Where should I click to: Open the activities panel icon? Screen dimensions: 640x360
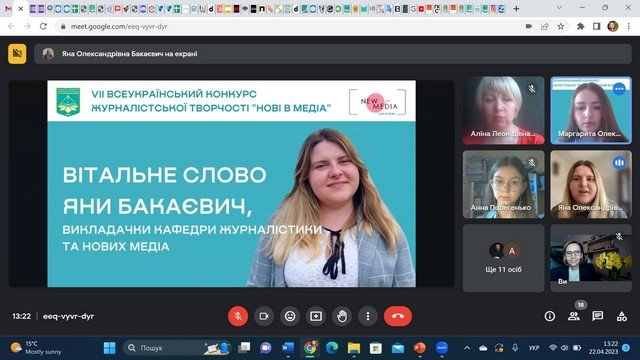tap(622, 316)
